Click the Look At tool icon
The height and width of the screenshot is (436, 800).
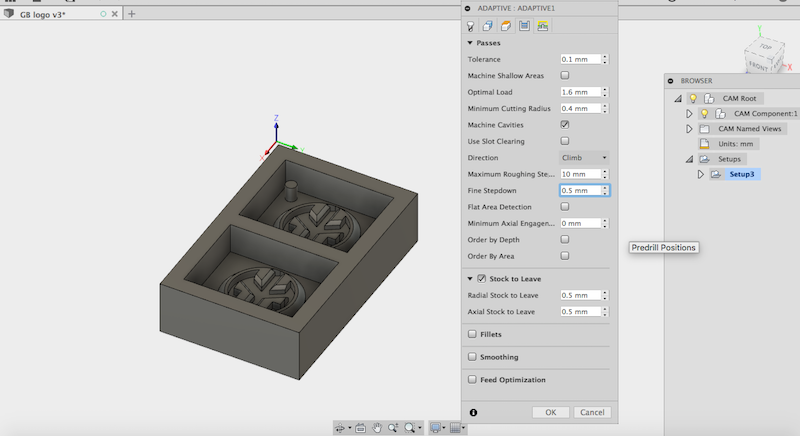360,428
